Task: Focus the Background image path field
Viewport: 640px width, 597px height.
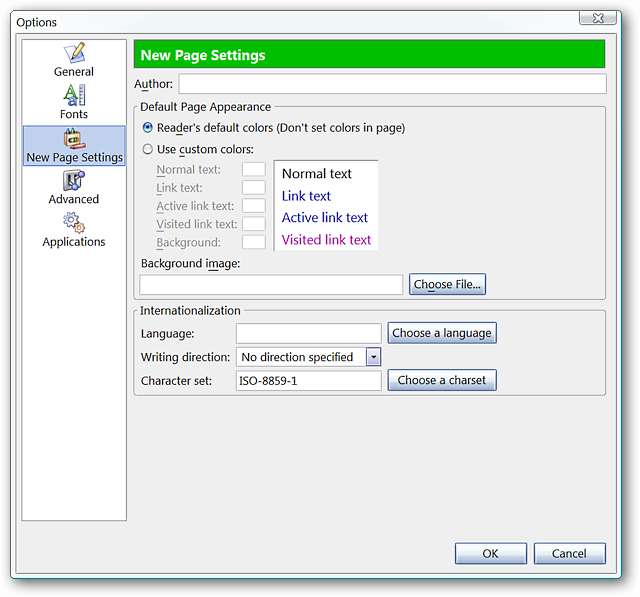Action: tap(271, 285)
